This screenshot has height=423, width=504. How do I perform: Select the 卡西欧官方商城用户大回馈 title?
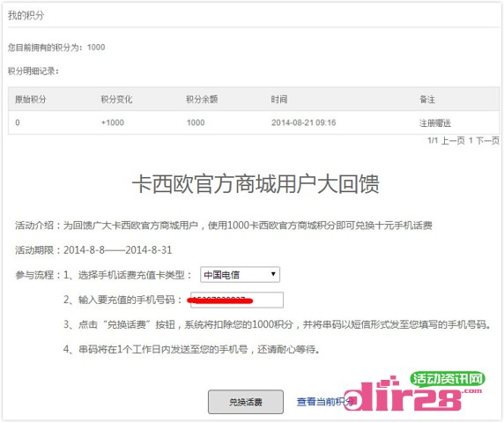(256, 184)
